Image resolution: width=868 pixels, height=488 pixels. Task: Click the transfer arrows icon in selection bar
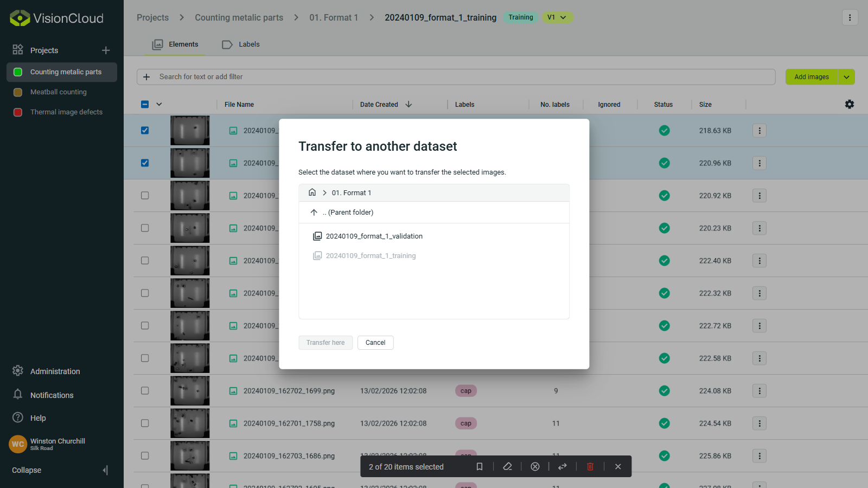(563, 466)
